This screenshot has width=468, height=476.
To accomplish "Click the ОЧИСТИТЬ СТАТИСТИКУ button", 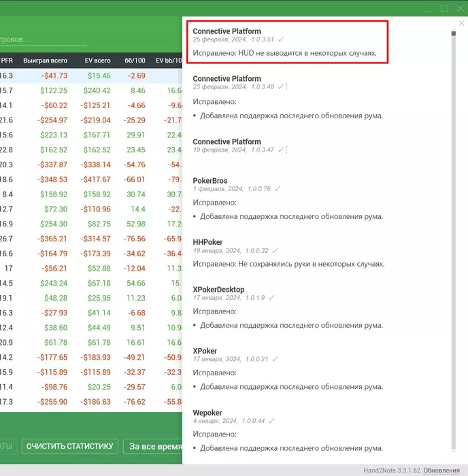I will (x=70, y=446).
